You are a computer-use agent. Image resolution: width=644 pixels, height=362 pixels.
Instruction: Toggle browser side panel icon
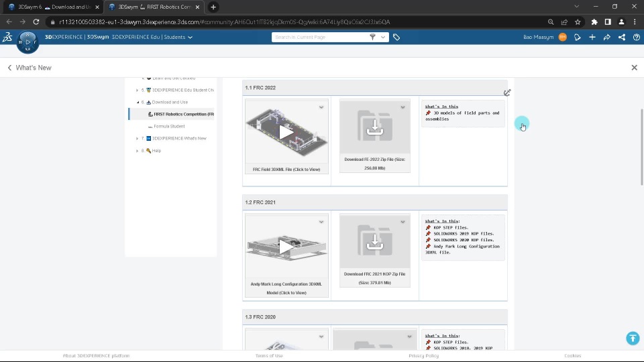click(608, 21)
